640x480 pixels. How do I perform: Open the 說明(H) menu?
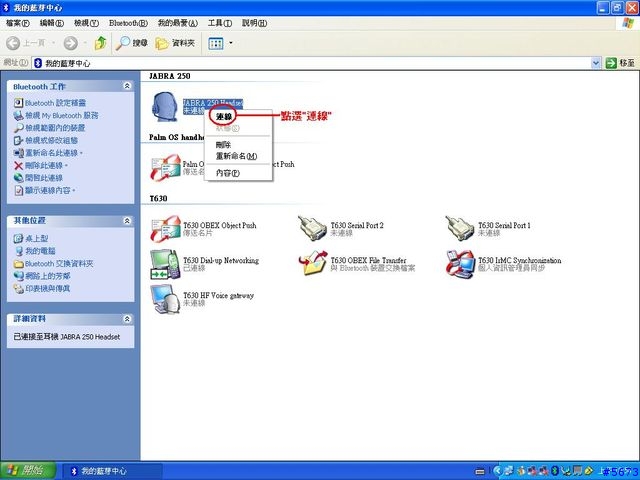click(254, 23)
